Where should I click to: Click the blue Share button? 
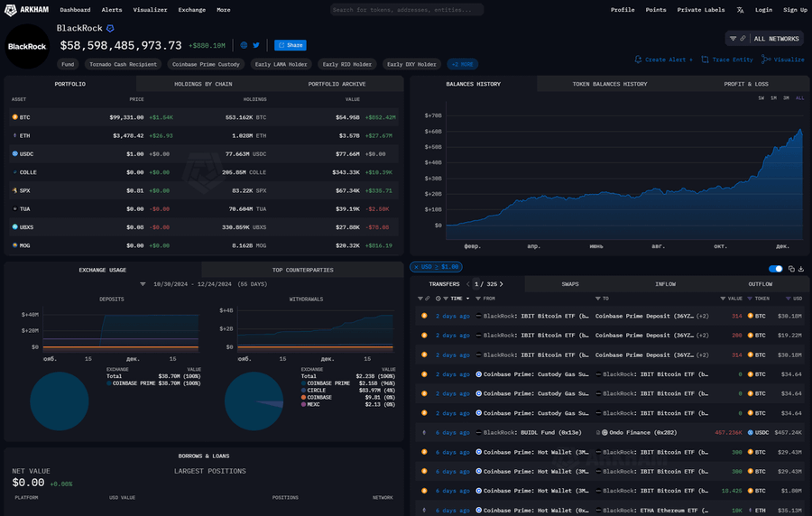290,45
